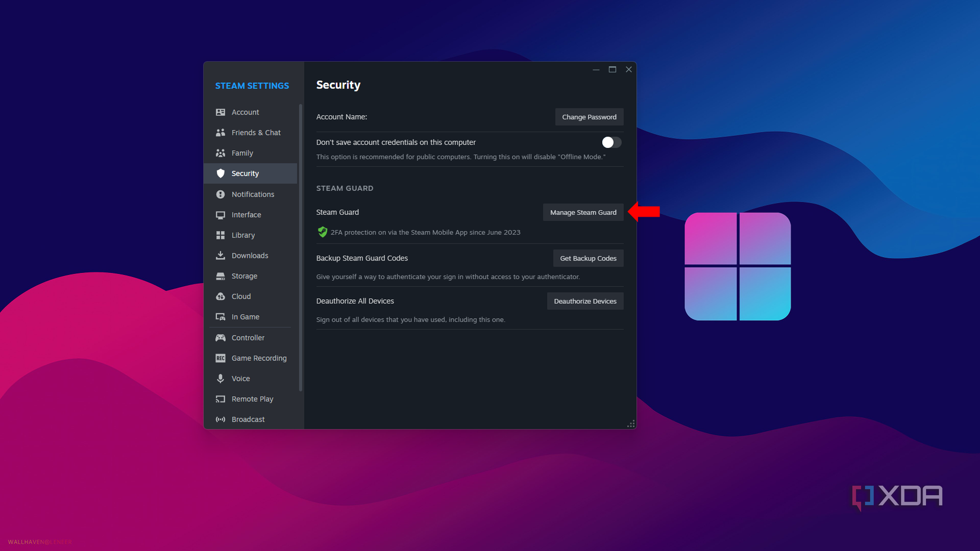
Task: Click the Change Password button
Action: [589, 116]
